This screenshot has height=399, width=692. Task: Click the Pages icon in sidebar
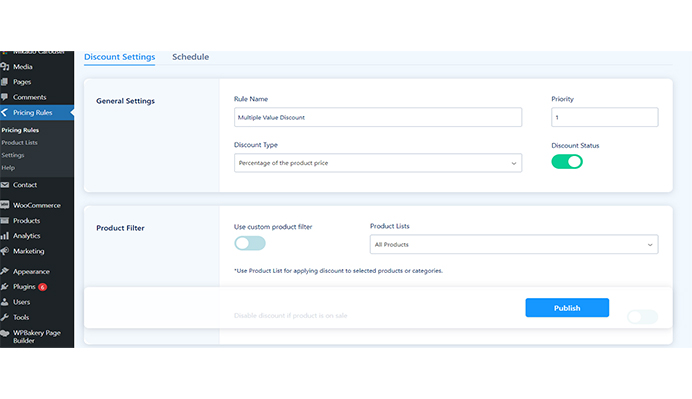[4, 82]
